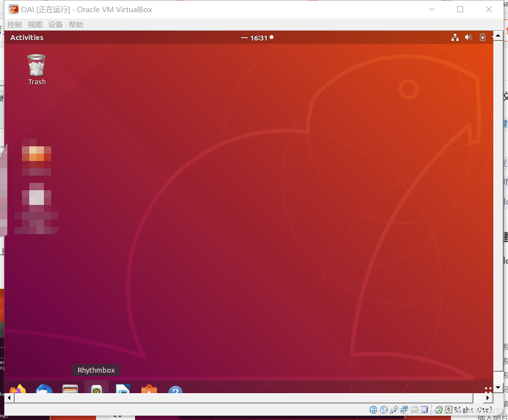Close the VirtualBox OAI window
Viewport: 508px width, 420px height.
(x=489, y=9)
